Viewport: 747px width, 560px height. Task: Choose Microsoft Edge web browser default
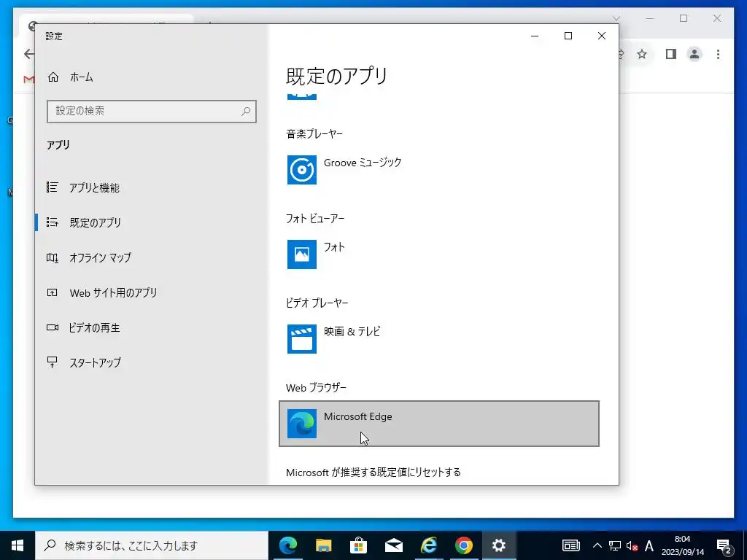pos(438,424)
